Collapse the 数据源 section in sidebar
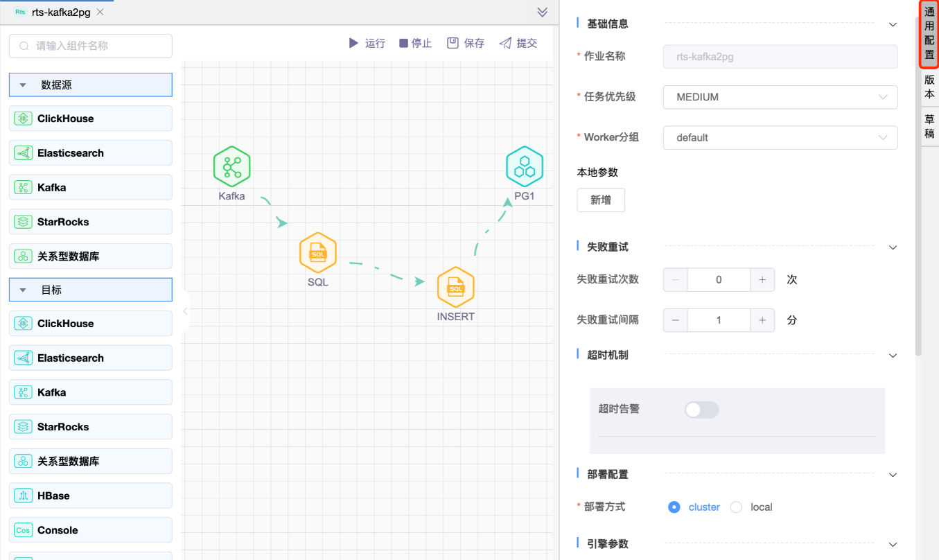 click(23, 85)
